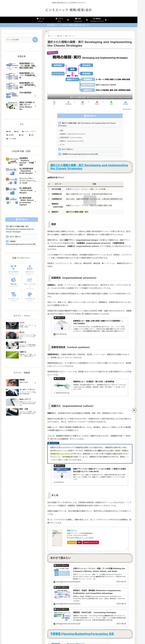Screen dimensions: 145x644
Task: Open 予算管理 Planning/Budgeting/Forecasting heading link
Action: pyautogui.click(x=82, y=634)
